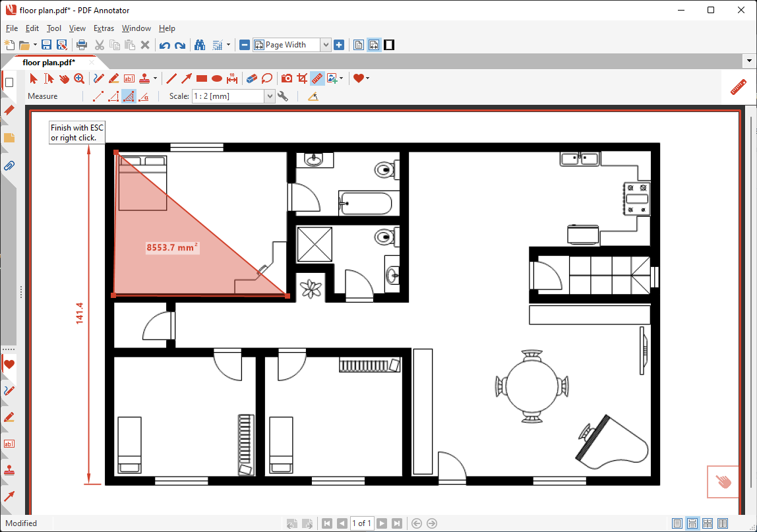Pick the Snapshot camera tool
The image size is (757, 532).
[x=286, y=78]
